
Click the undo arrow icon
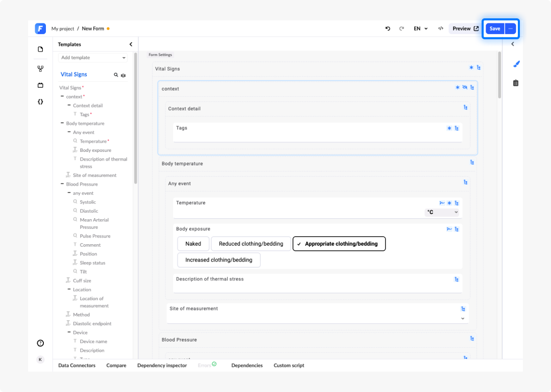tap(388, 29)
